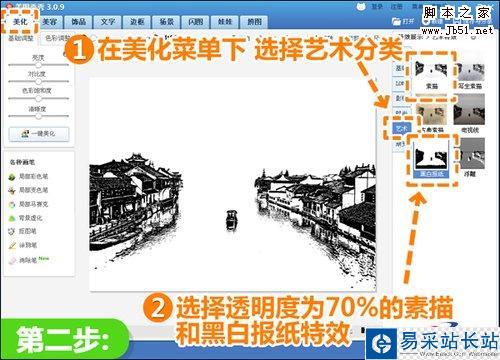Click the 一键美化 button
Viewport: 500px width, 360px height.
tap(39, 134)
